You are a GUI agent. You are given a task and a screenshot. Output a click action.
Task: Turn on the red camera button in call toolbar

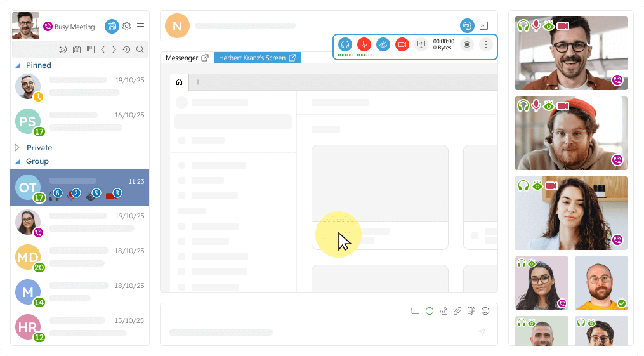click(402, 44)
